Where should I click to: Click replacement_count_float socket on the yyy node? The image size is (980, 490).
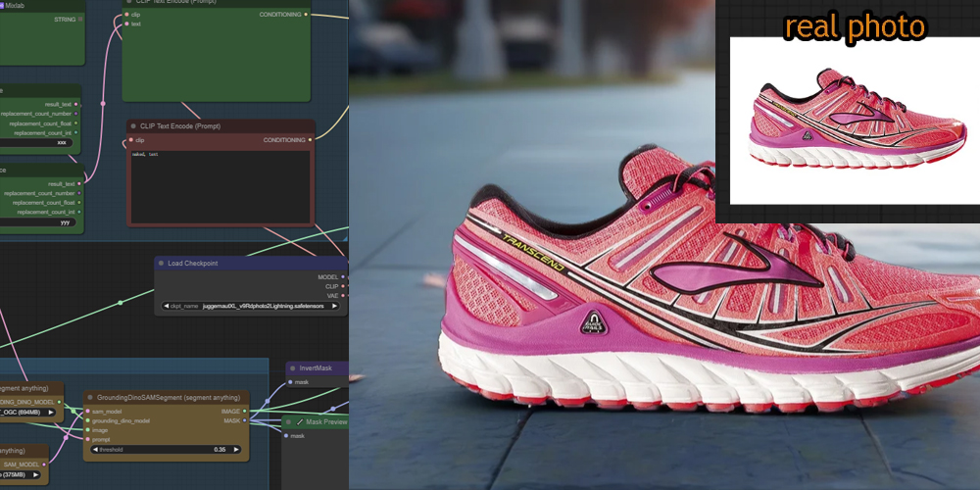(79, 203)
